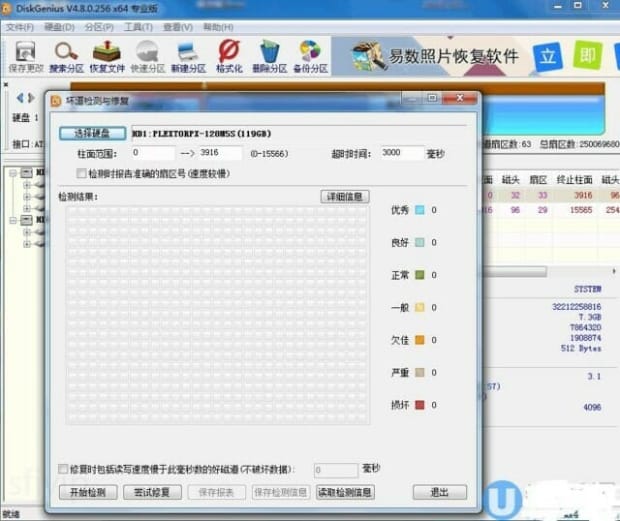The image size is (620, 521).
Task: Enable 检测时报告准确的扇区号 checkbox
Action: [82, 173]
